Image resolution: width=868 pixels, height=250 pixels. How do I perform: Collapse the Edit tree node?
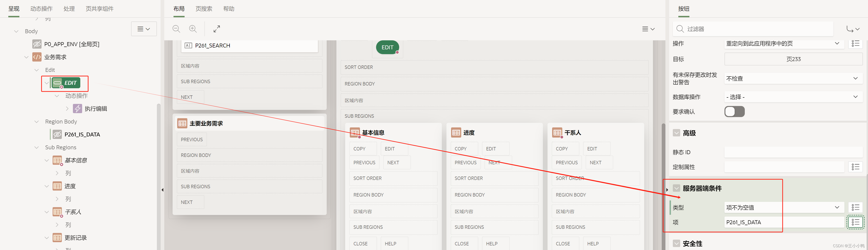coord(36,70)
